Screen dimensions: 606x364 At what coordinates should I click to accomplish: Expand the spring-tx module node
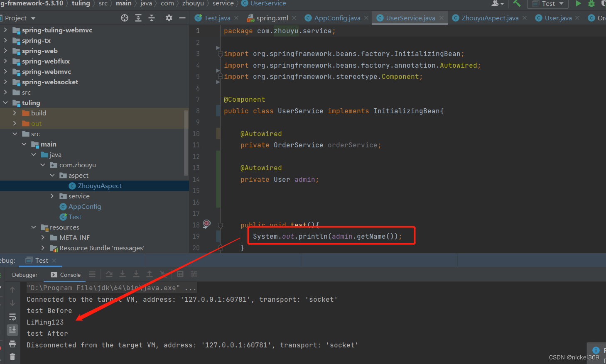[x=5, y=40]
